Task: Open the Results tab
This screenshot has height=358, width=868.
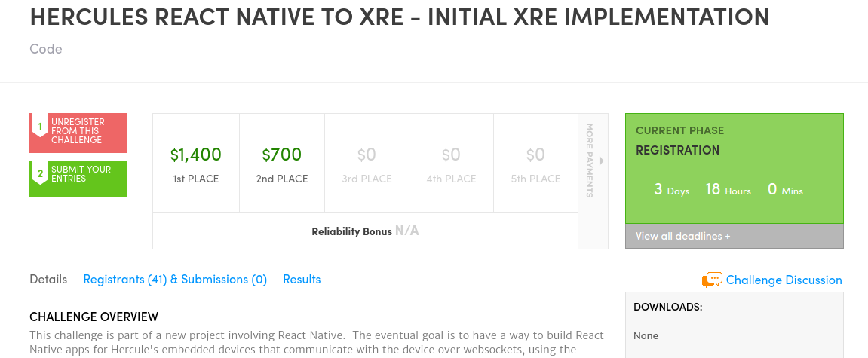Action: 302,280
